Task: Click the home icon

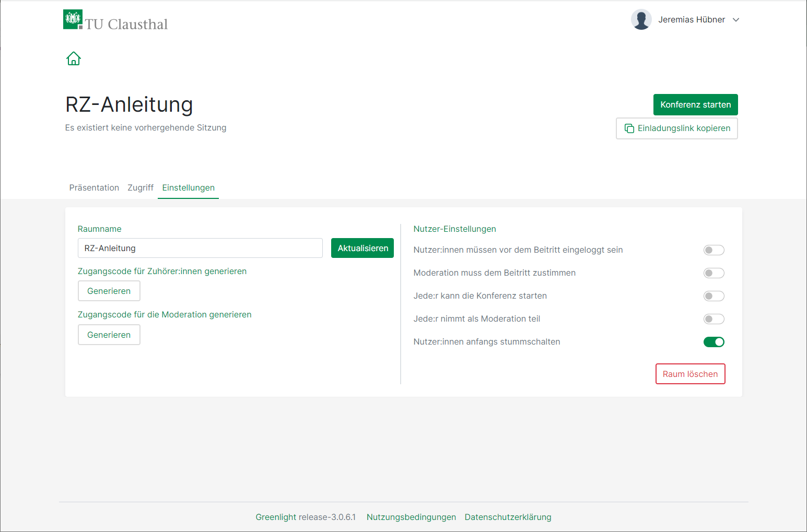Action: pyautogui.click(x=74, y=58)
